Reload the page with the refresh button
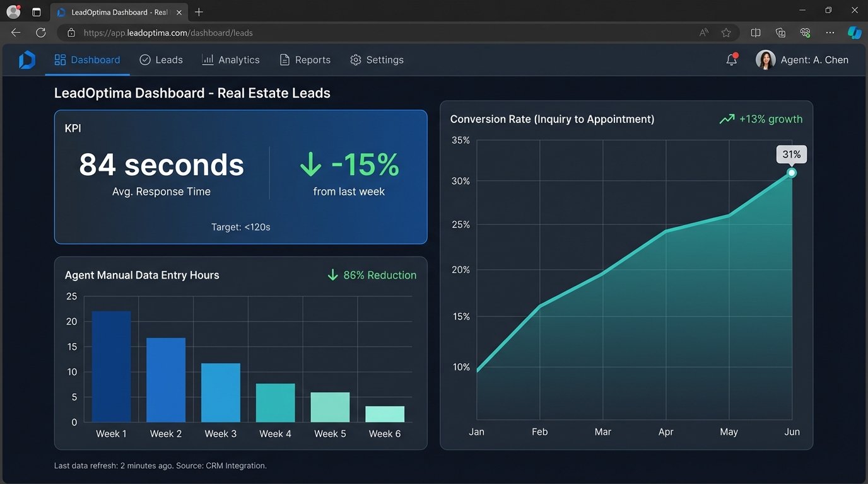Image resolution: width=868 pixels, height=484 pixels. tap(40, 33)
